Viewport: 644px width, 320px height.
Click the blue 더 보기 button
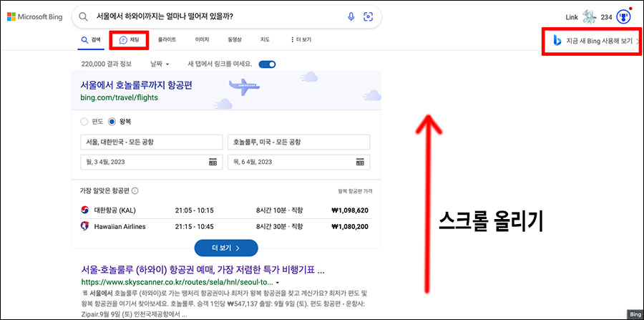point(226,248)
